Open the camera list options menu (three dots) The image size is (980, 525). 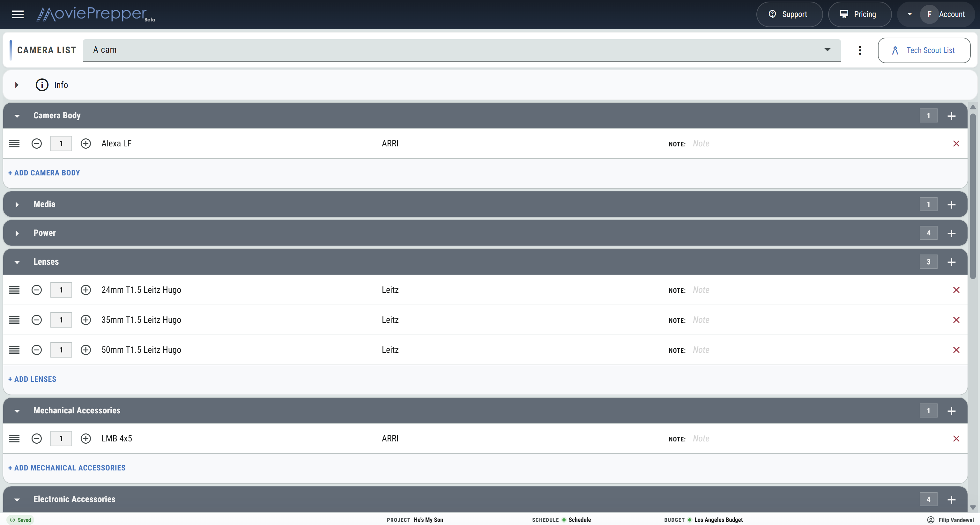(860, 50)
